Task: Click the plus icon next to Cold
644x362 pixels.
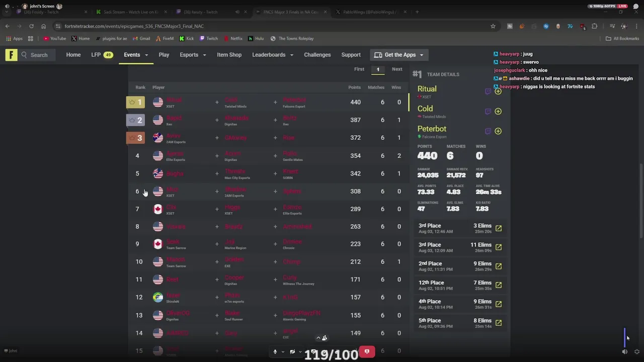Action: coord(498,112)
